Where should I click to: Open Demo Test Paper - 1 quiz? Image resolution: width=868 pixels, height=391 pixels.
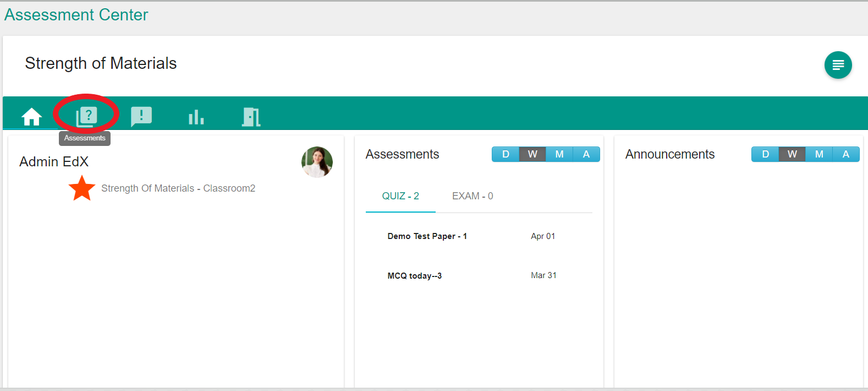click(427, 236)
